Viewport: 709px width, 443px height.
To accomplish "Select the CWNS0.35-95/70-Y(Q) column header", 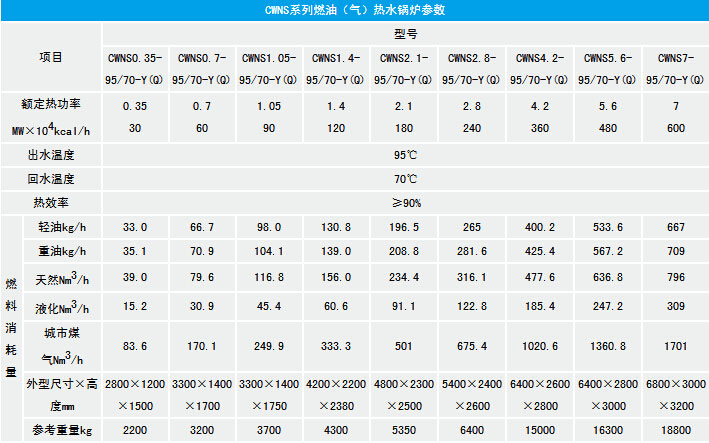I will point(134,69).
